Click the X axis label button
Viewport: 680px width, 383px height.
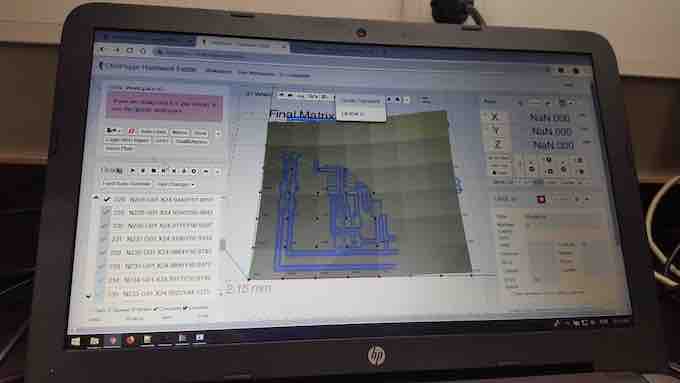pyautogui.click(x=494, y=117)
